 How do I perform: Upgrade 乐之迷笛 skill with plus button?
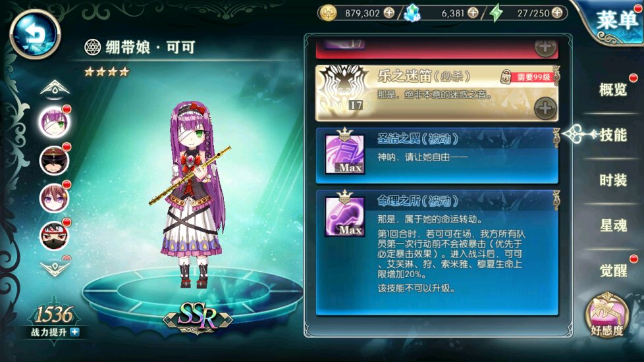click(x=545, y=109)
